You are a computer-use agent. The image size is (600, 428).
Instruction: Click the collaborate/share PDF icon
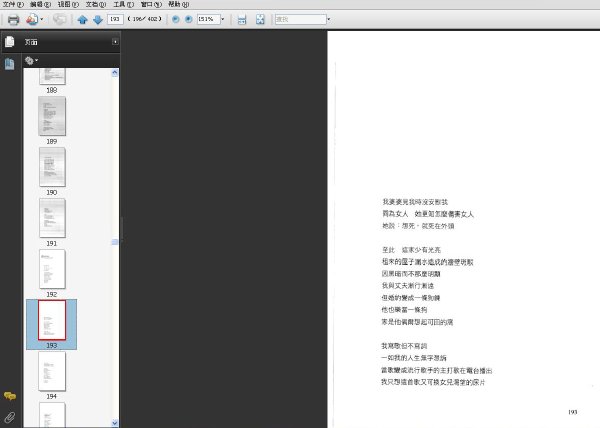pyautogui.click(x=32, y=20)
